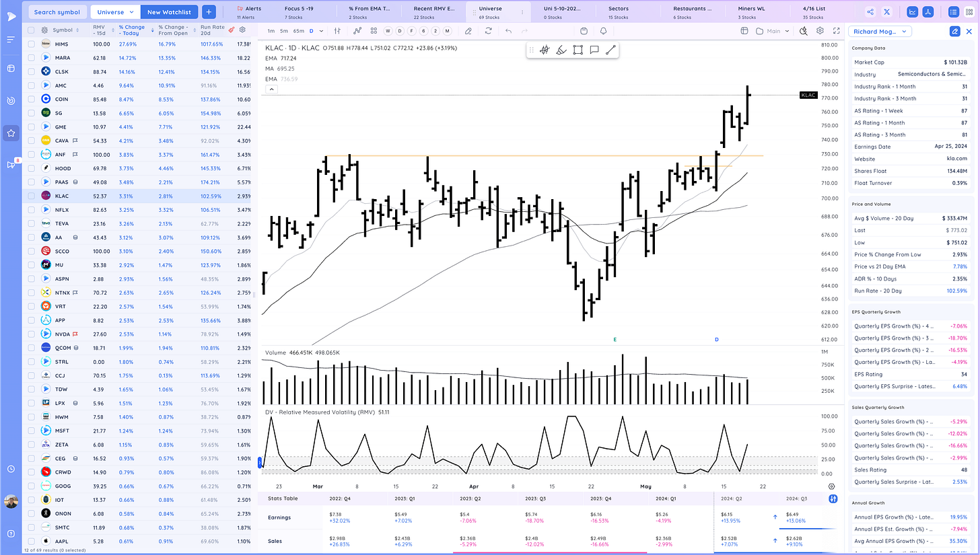980x555 pixels.
Task: Undo last chart action arrow
Action: click(508, 31)
